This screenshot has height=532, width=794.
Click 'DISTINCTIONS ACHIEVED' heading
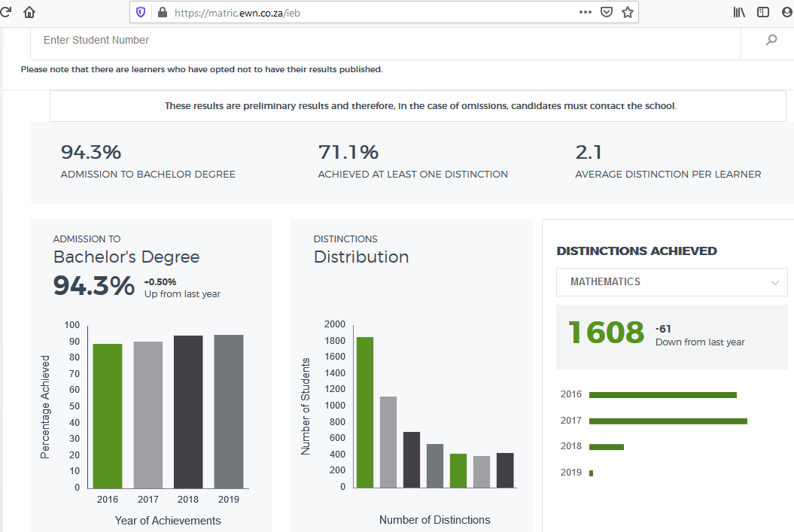(x=637, y=251)
